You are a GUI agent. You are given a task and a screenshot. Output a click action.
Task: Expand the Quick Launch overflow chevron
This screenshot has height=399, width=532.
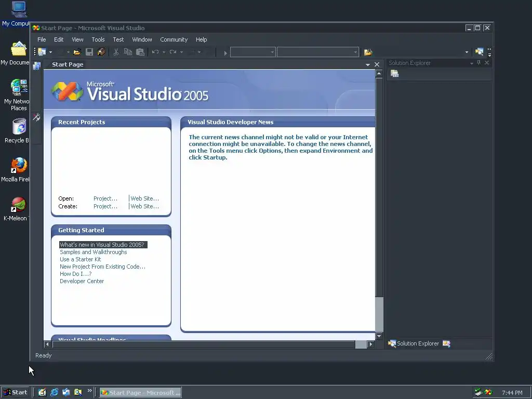coord(89,391)
